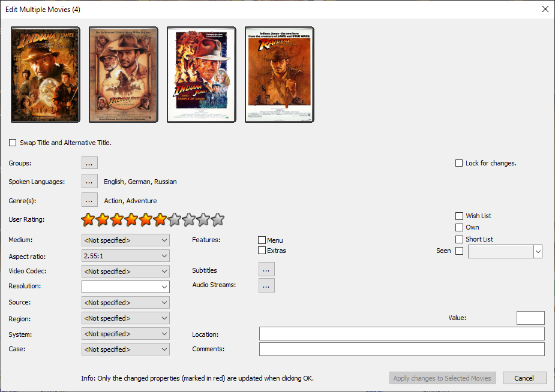Open the Subtitles editor button
This screenshot has width=555, height=392.
coord(266,269)
